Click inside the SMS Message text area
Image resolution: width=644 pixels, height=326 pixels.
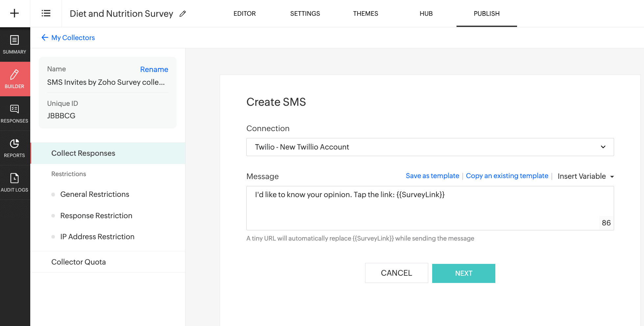430,208
